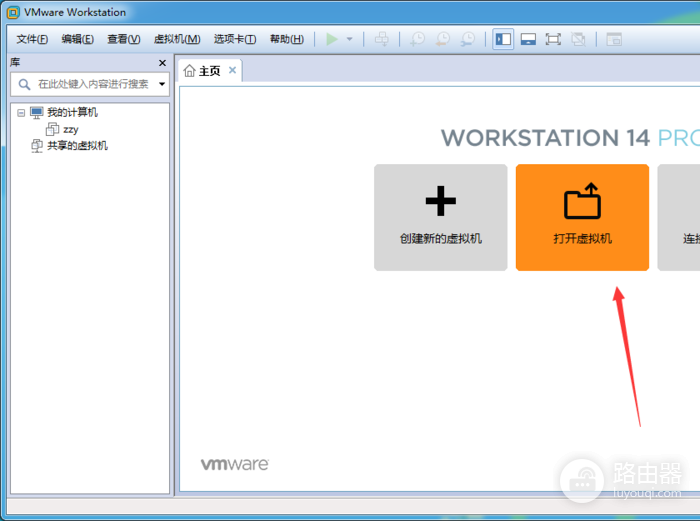Open the snapshot manager toolbar icon

[468, 39]
